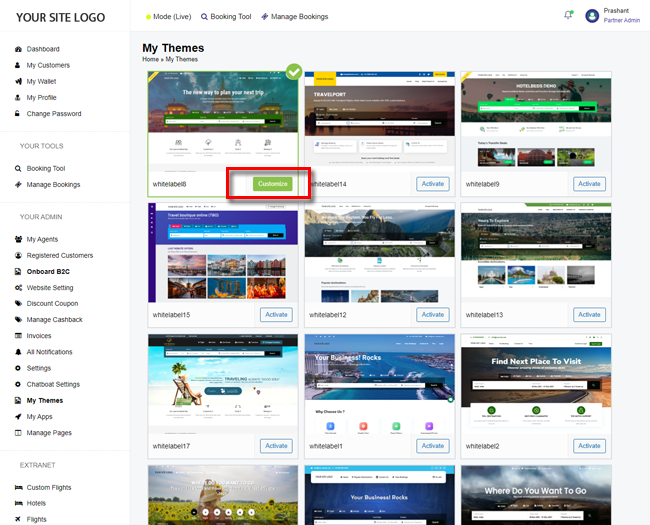
Task: Open the whitelabel17 beach theme thumbnail
Action: tap(223, 384)
